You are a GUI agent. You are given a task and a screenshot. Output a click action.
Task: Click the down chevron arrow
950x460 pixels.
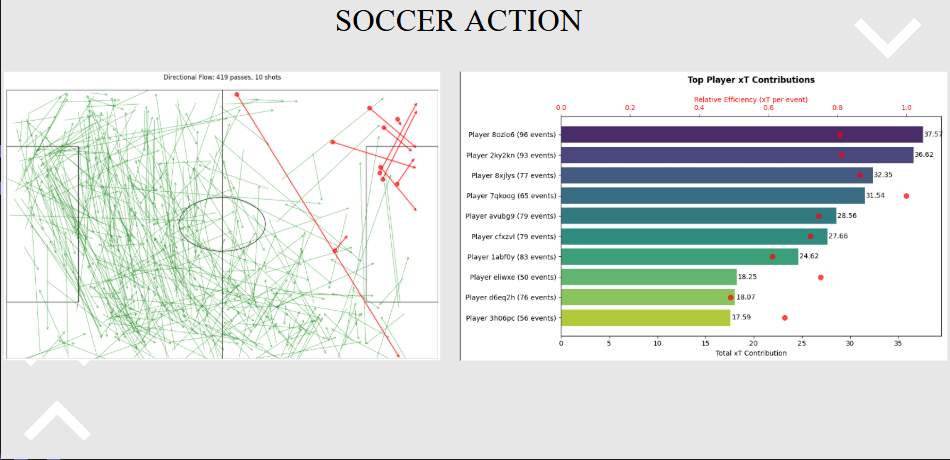pyautogui.click(x=886, y=37)
